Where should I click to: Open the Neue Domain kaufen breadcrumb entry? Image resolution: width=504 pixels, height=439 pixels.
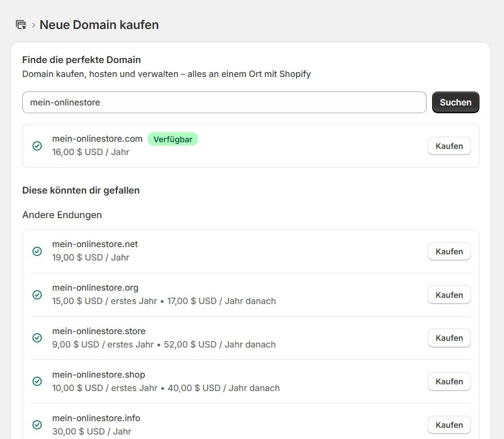99,25
